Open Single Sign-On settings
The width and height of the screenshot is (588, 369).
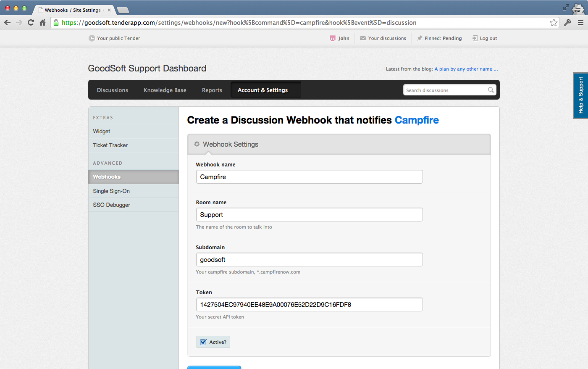134,191
